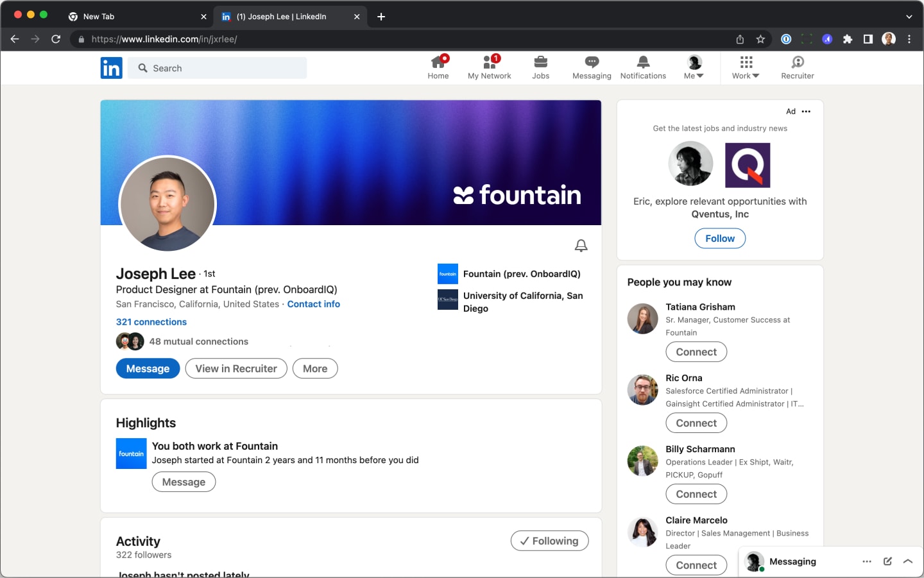The width and height of the screenshot is (924, 578).
Task: Click Message button in Highlights section
Action: (184, 482)
